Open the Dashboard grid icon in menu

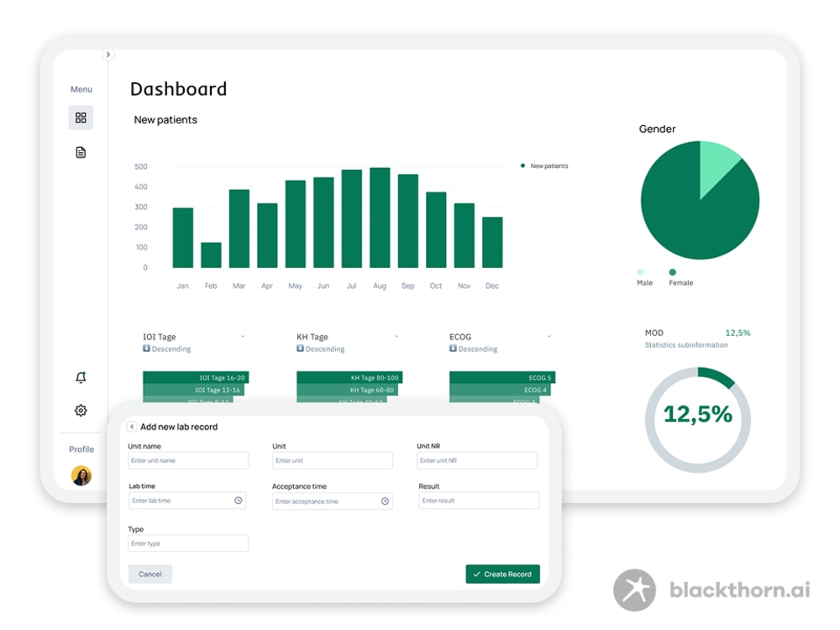[x=81, y=118]
